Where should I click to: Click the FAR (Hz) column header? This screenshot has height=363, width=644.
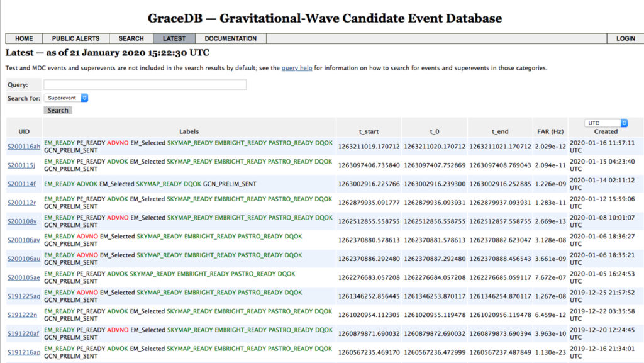(550, 131)
